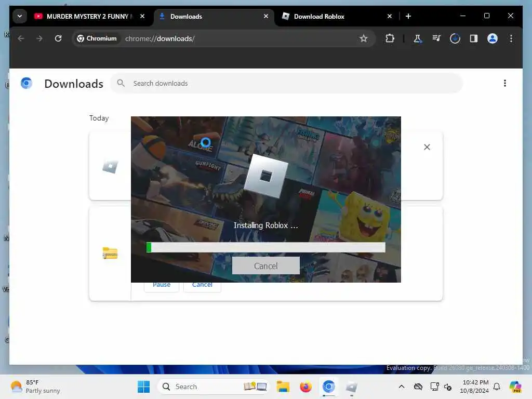Pause the active download
Viewport: 532px width, 399px height.
(162, 285)
